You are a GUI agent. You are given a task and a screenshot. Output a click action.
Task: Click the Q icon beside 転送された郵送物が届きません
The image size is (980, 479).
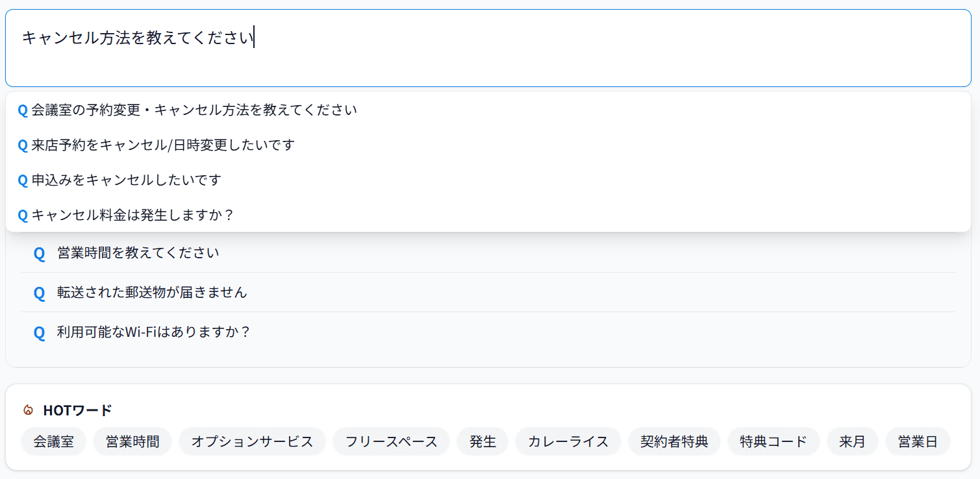click(x=39, y=293)
